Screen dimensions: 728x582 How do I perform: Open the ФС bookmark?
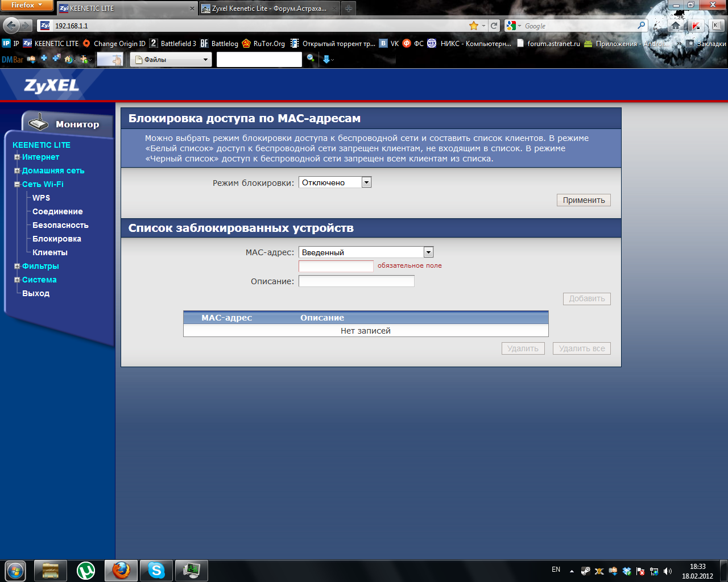point(413,43)
